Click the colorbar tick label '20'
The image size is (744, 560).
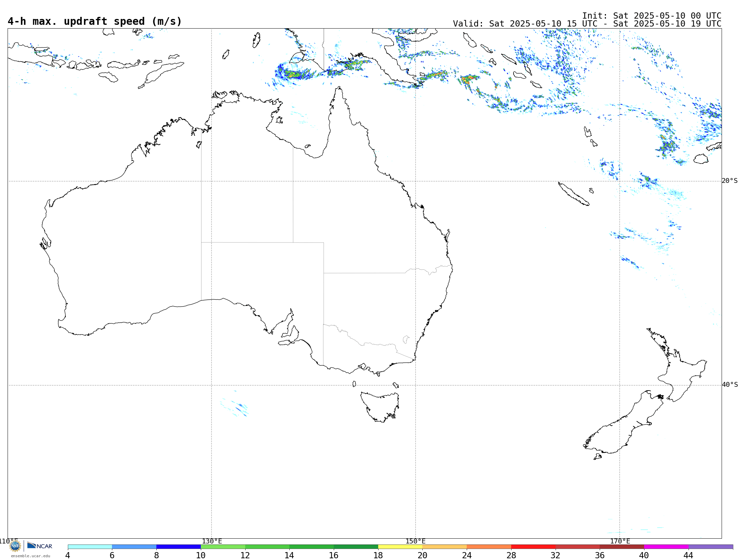422,555
